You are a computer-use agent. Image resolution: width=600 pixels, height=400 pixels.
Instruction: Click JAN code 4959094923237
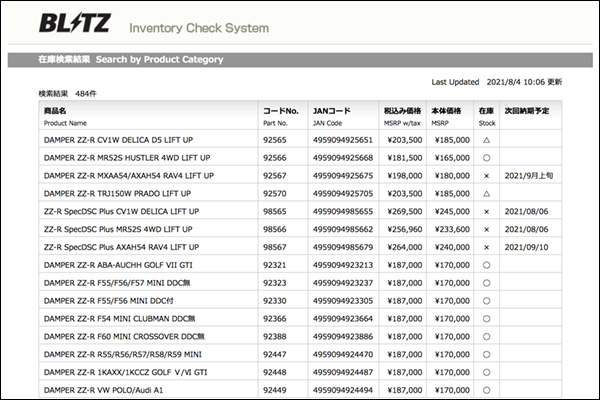click(x=343, y=283)
